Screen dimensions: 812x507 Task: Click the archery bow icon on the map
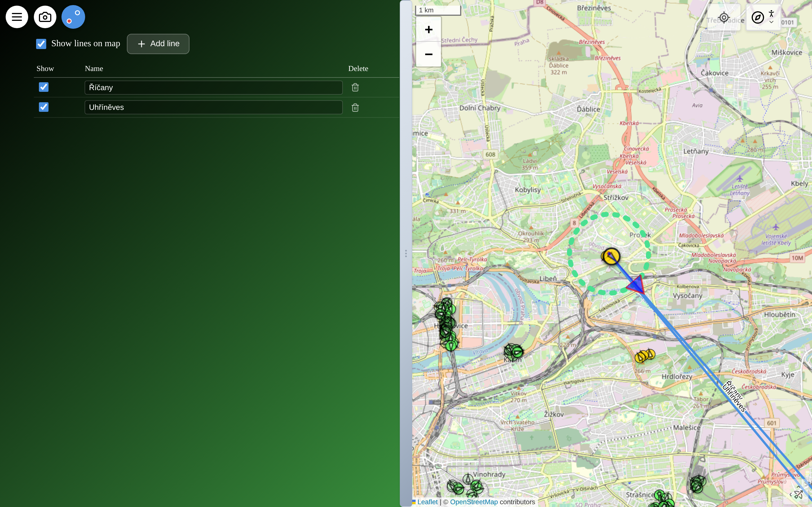(x=798, y=494)
